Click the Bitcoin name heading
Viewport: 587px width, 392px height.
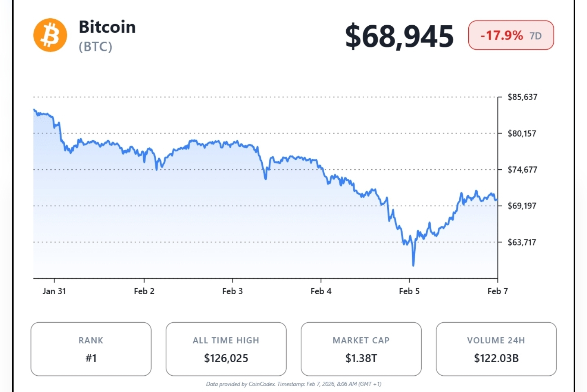point(107,27)
